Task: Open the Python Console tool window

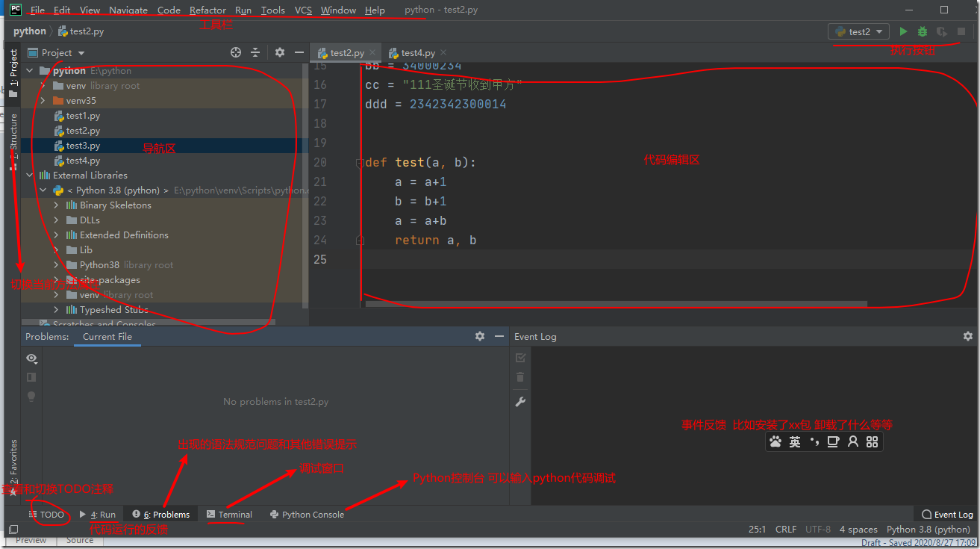Action: click(308, 515)
